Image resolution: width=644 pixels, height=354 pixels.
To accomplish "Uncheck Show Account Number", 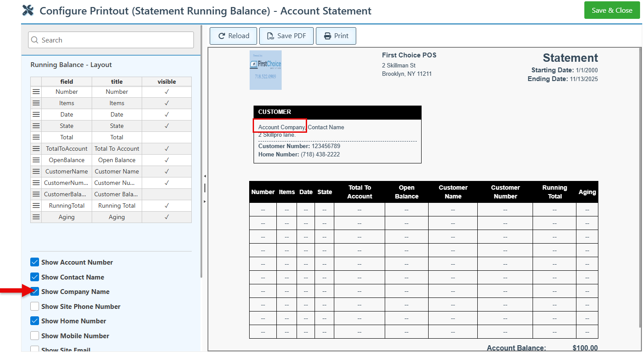I will [35, 262].
